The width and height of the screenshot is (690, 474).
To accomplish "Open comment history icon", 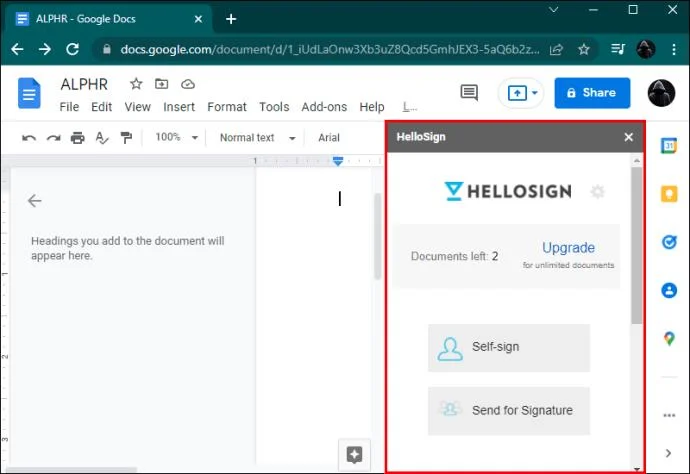I will pyautogui.click(x=469, y=92).
